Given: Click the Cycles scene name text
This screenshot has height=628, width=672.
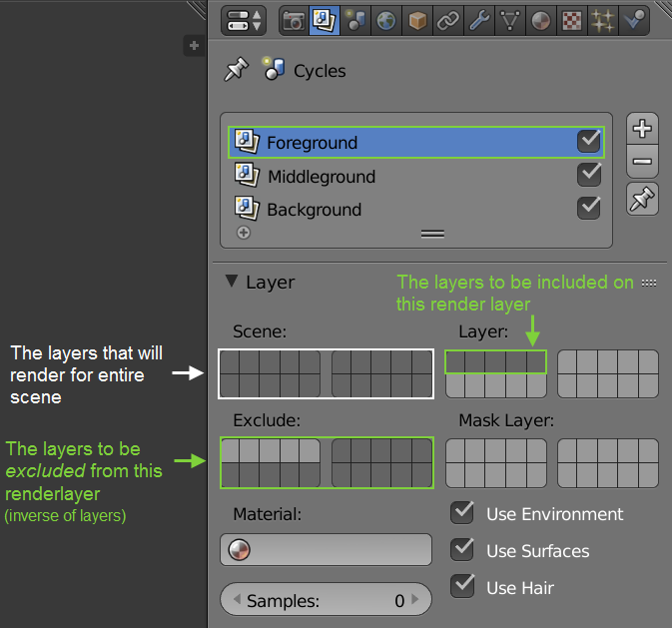Looking at the screenshot, I should pyautogui.click(x=320, y=71).
